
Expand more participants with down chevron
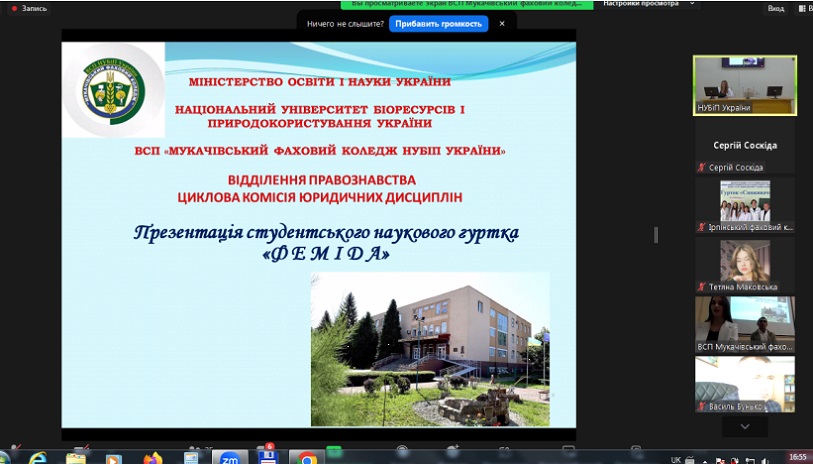click(x=745, y=426)
